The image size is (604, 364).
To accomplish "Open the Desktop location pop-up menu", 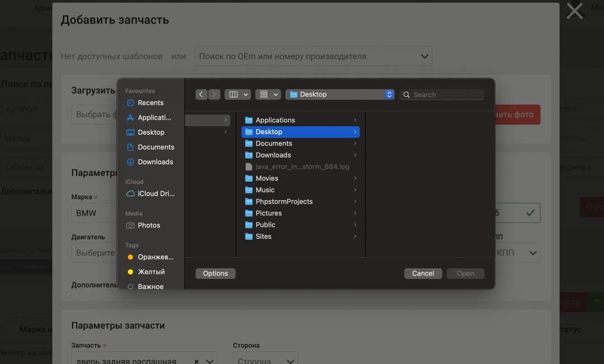I will (x=339, y=94).
